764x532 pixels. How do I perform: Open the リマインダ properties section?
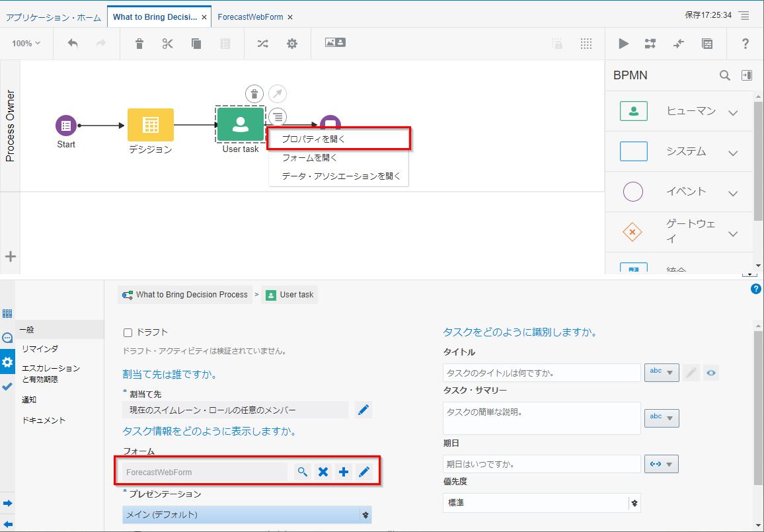(40, 348)
